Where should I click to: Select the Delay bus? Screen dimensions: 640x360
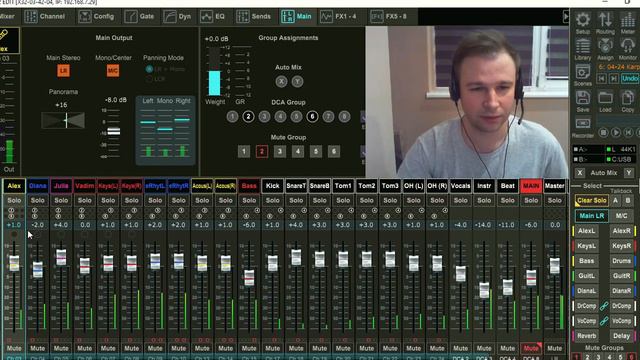click(x=622, y=336)
